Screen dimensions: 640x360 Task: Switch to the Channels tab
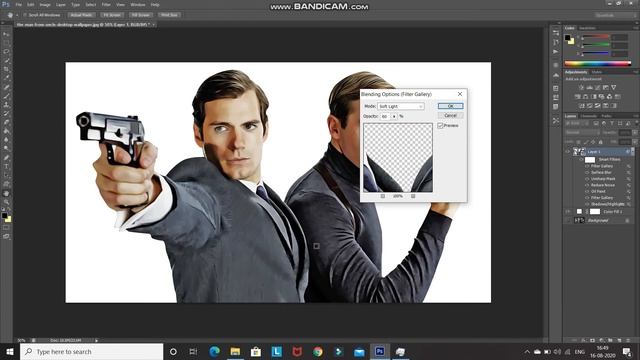pos(589,116)
